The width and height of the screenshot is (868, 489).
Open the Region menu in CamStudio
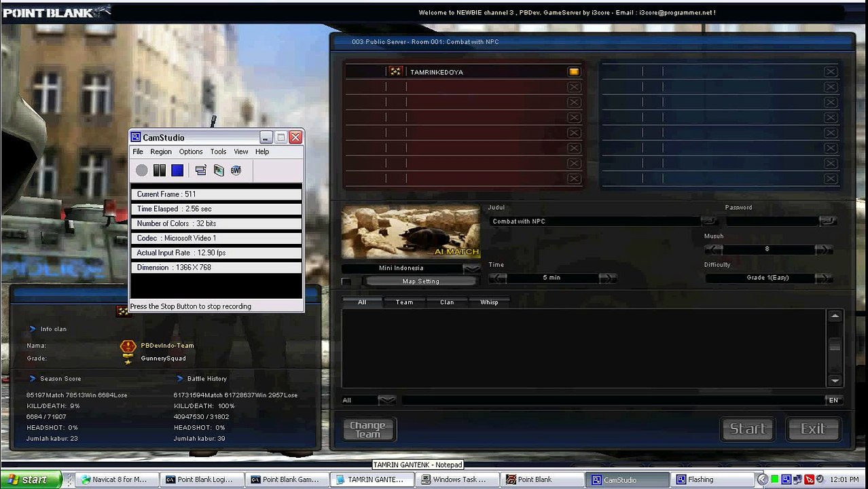coord(161,151)
